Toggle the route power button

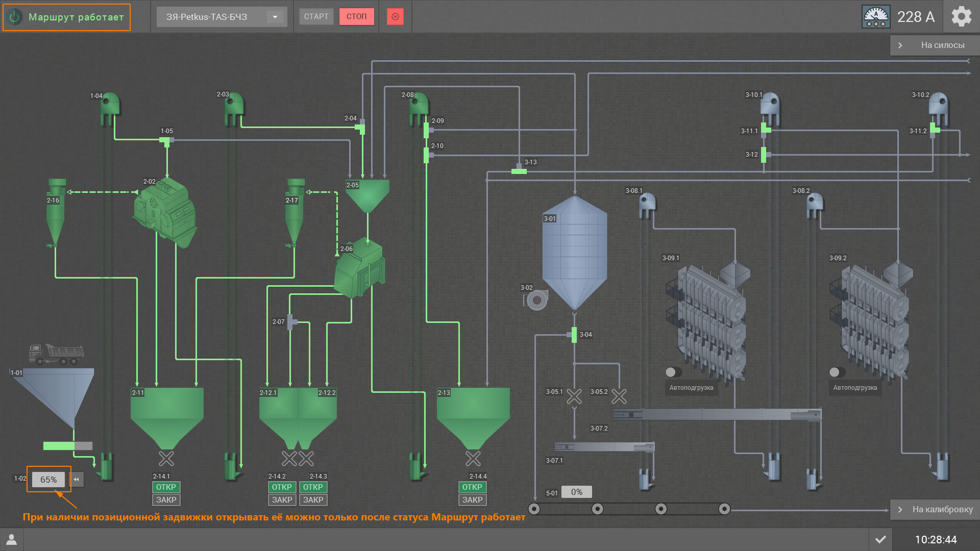[x=15, y=17]
